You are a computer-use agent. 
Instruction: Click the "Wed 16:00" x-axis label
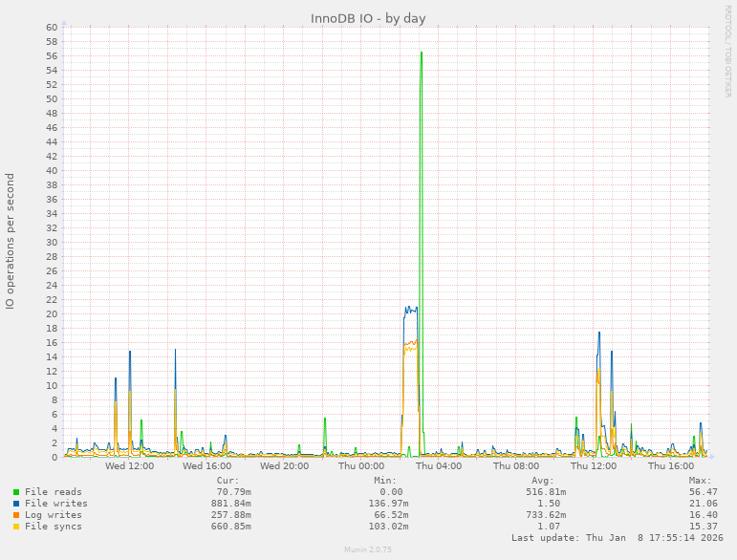[206, 466]
